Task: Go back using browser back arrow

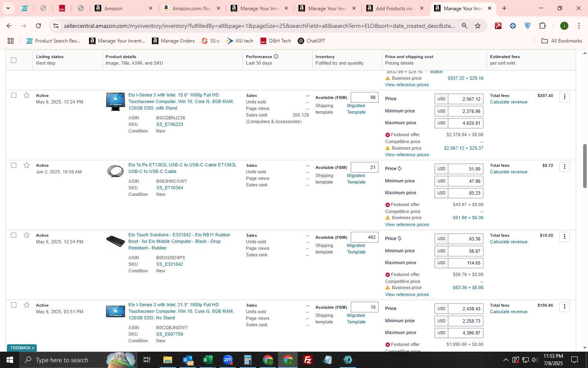Action: [x=9, y=26]
